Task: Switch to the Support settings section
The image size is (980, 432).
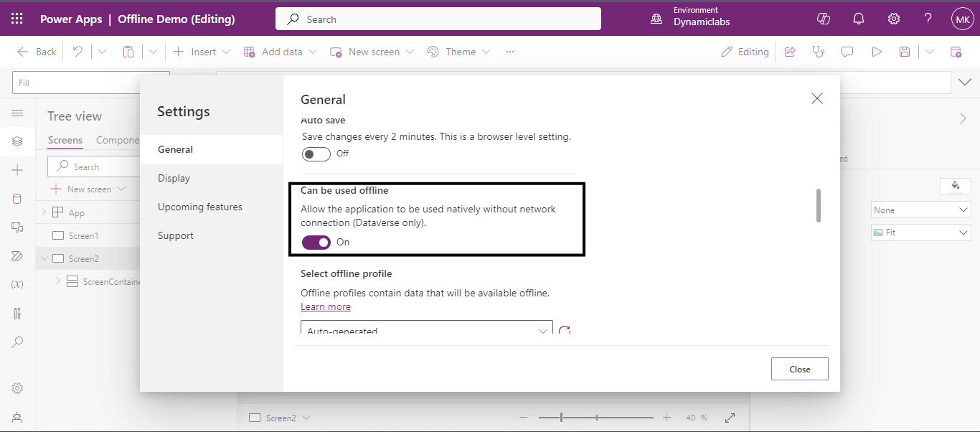Action: (x=176, y=235)
